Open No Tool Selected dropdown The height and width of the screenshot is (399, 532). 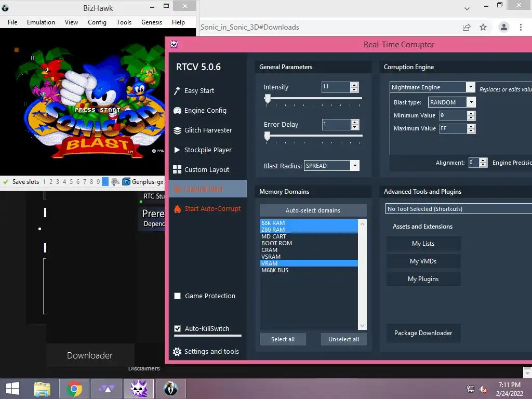click(x=459, y=209)
